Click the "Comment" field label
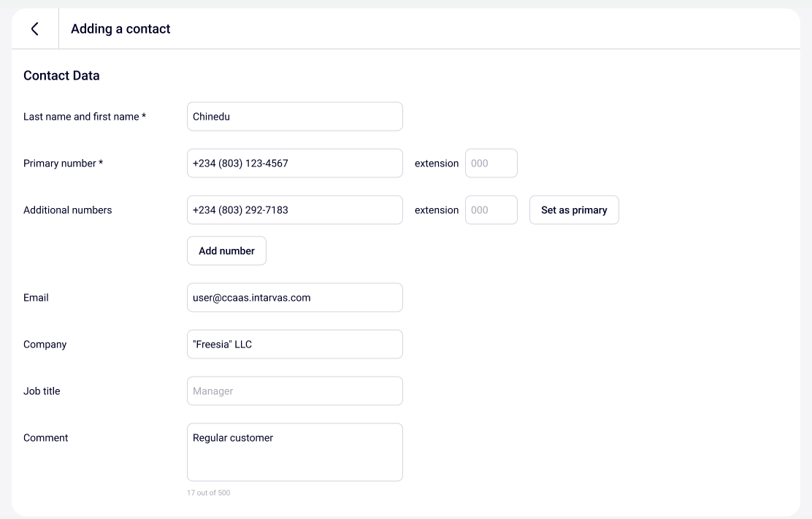812x519 pixels. [x=45, y=438]
